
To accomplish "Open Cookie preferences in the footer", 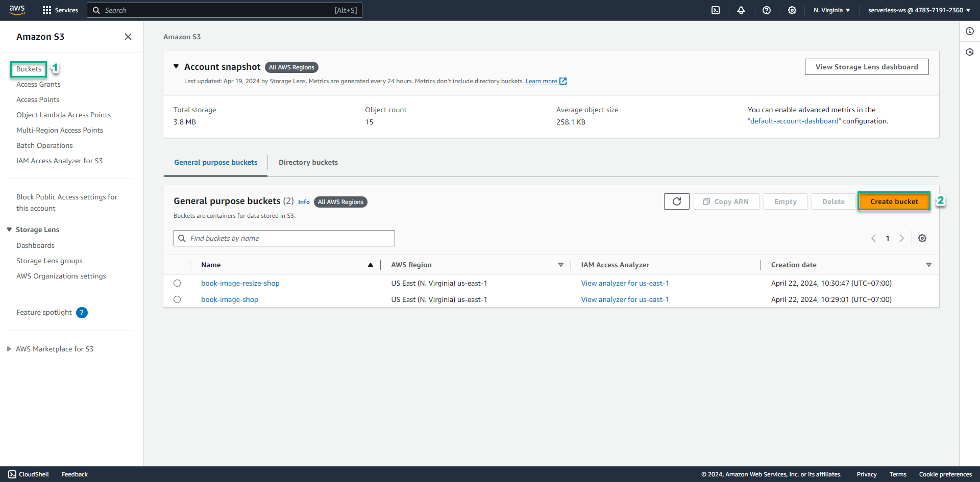I will tap(945, 474).
